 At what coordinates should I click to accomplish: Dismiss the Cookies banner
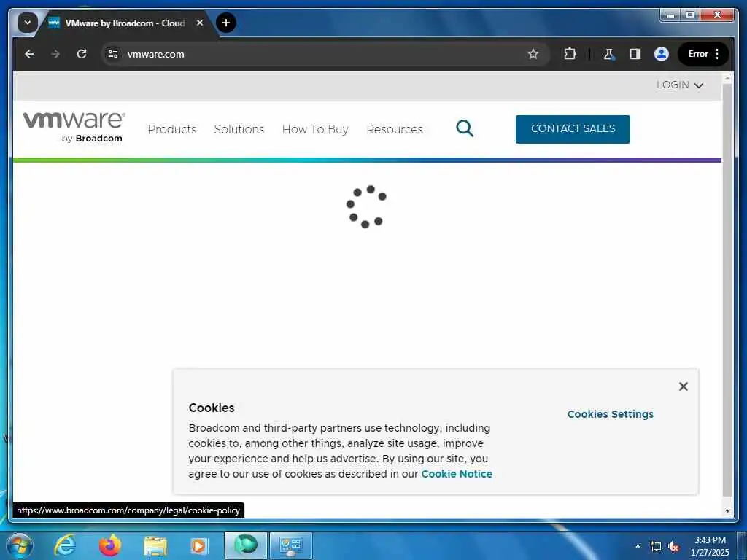(x=683, y=386)
